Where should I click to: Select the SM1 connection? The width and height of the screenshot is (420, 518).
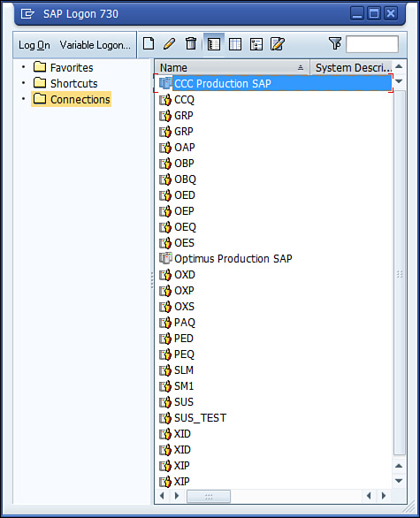(x=184, y=386)
